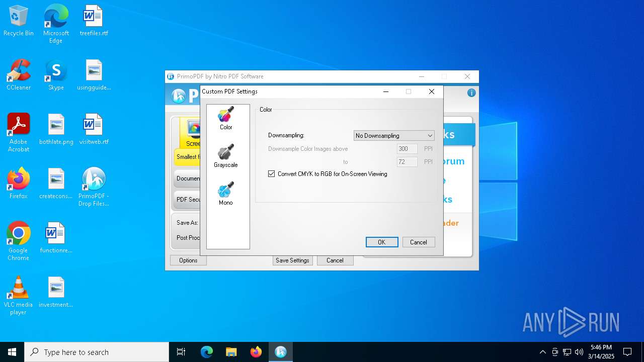644x362 pixels.
Task: Click the taskbar search box
Action: point(97,352)
